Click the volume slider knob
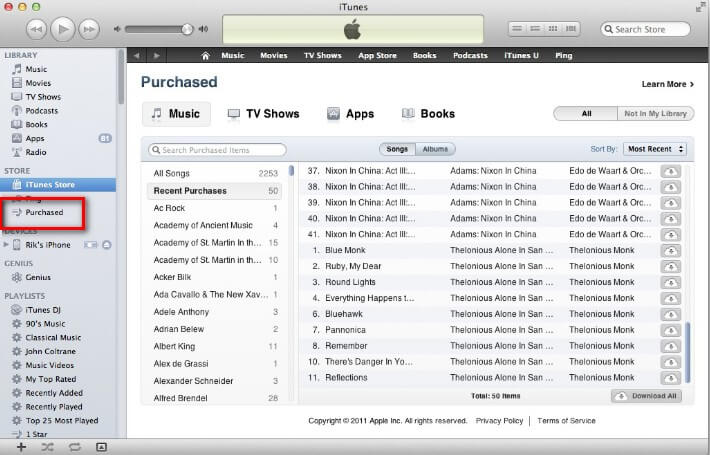 187,29
